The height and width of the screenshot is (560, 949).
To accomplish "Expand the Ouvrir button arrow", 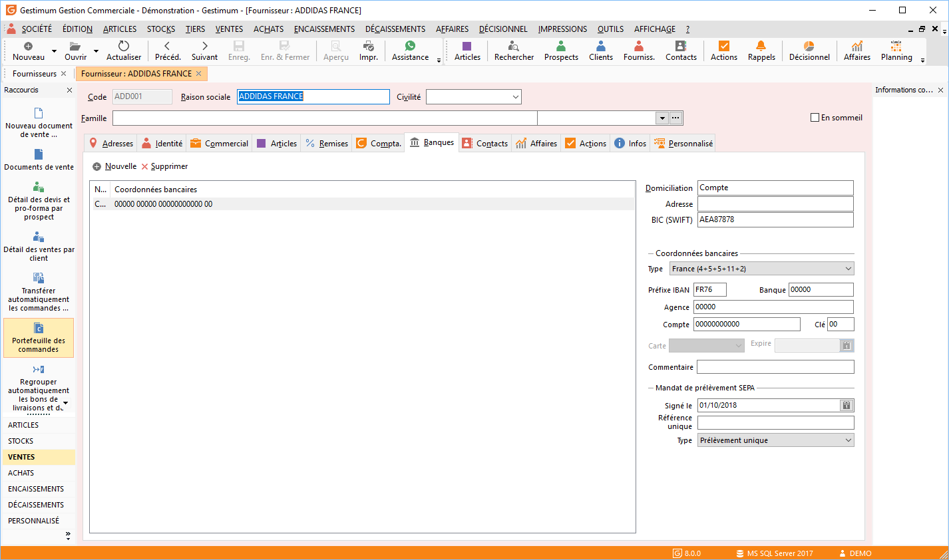I will tap(96, 51).
